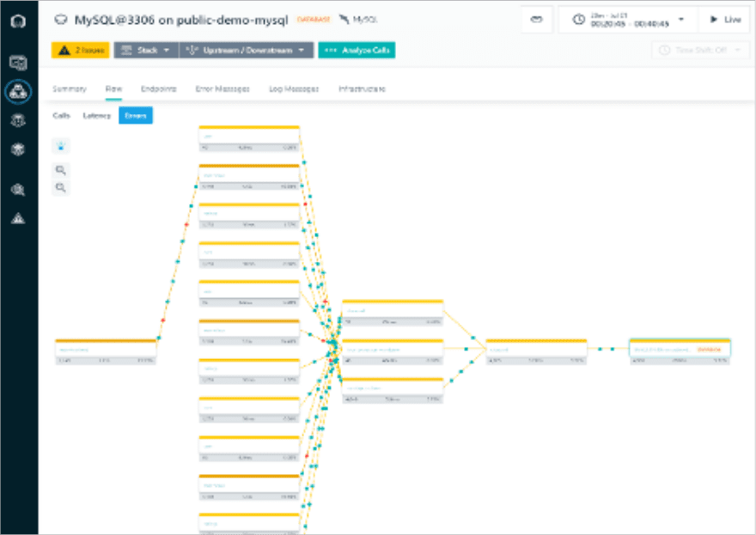
Task: Expand the Stack dropdown
Action: point(146,51)
